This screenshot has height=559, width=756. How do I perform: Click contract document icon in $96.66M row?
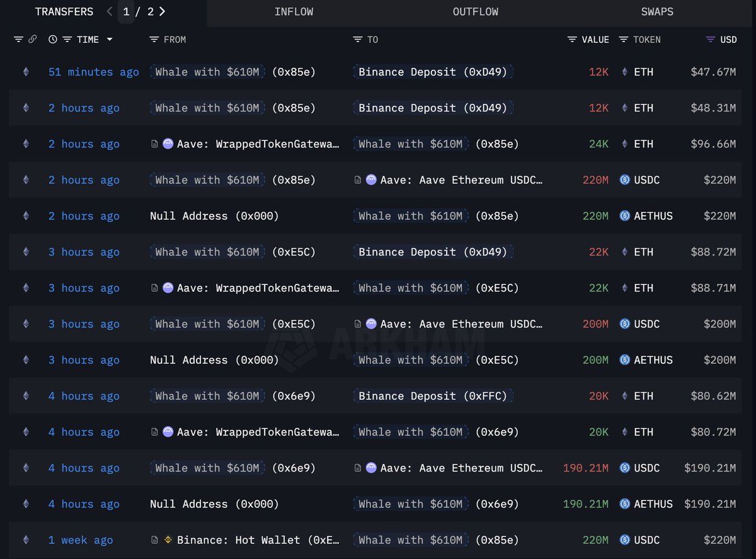pyautogui.click(x=154, y=144)
